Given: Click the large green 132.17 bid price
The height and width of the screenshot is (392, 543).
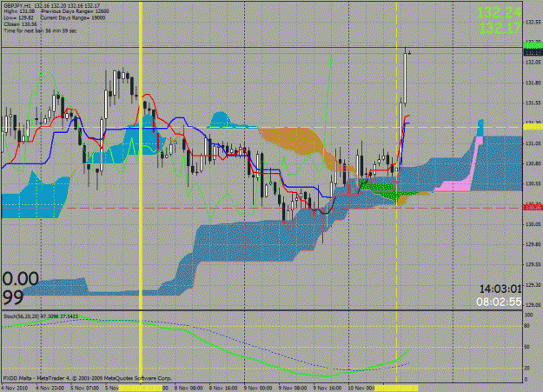Looking at the screenshot, I should 500,28.
